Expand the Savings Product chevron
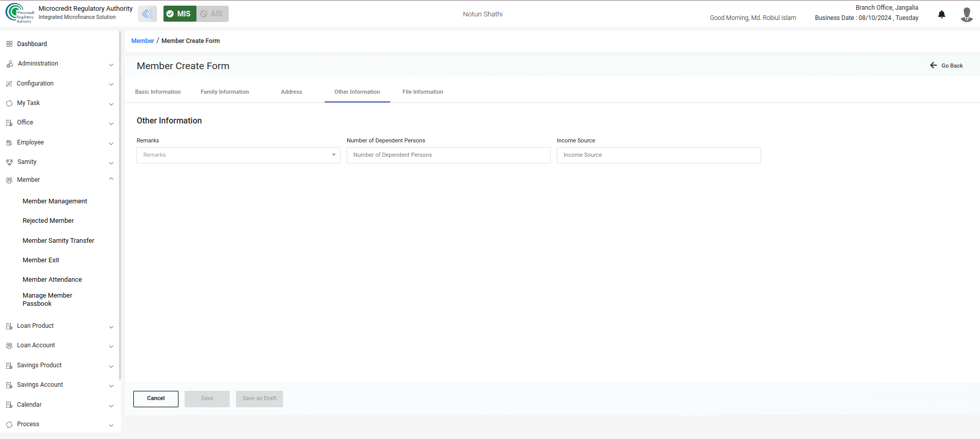Image resolution: width=980 pixels, height=439 pixels. [x=111, y=366]
